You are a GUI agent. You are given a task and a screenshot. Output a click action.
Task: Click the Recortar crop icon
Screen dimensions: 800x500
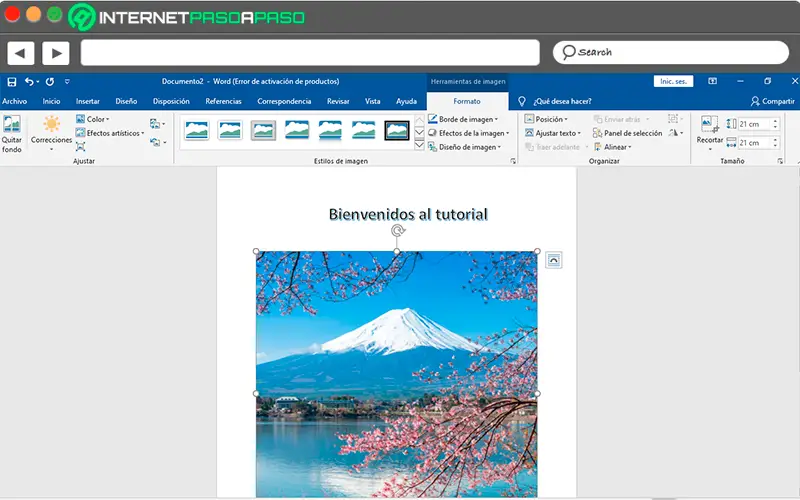click(710, 124)
